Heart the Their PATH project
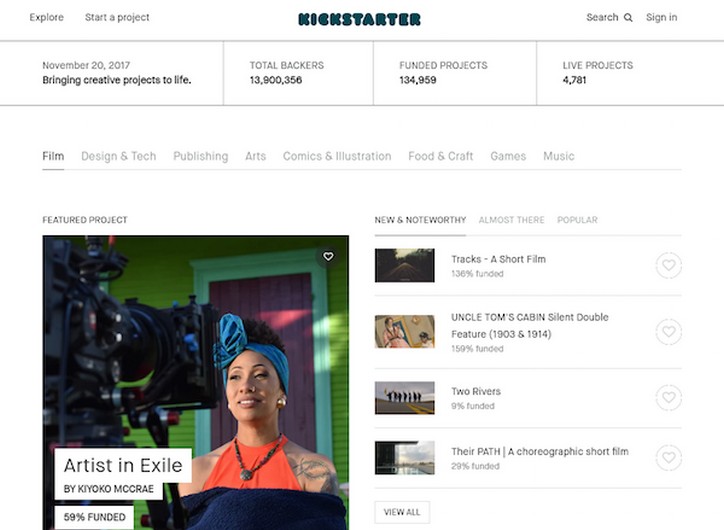 [669, 458]
